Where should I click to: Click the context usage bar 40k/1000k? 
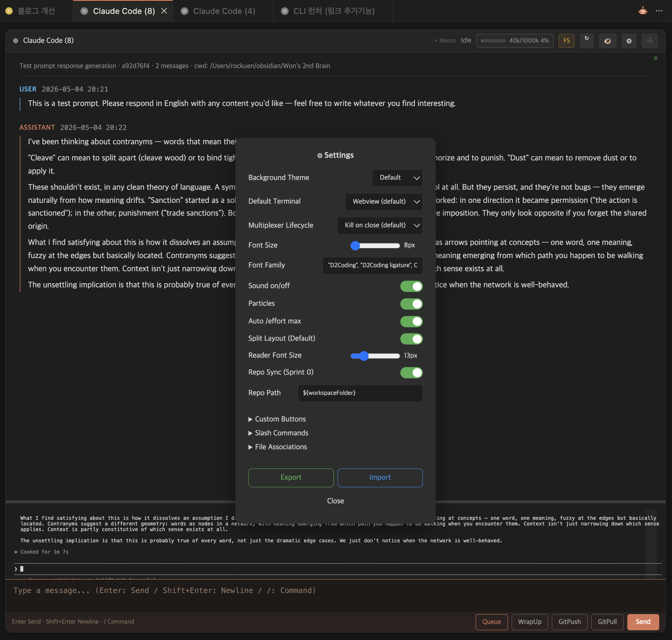[515, 41]
